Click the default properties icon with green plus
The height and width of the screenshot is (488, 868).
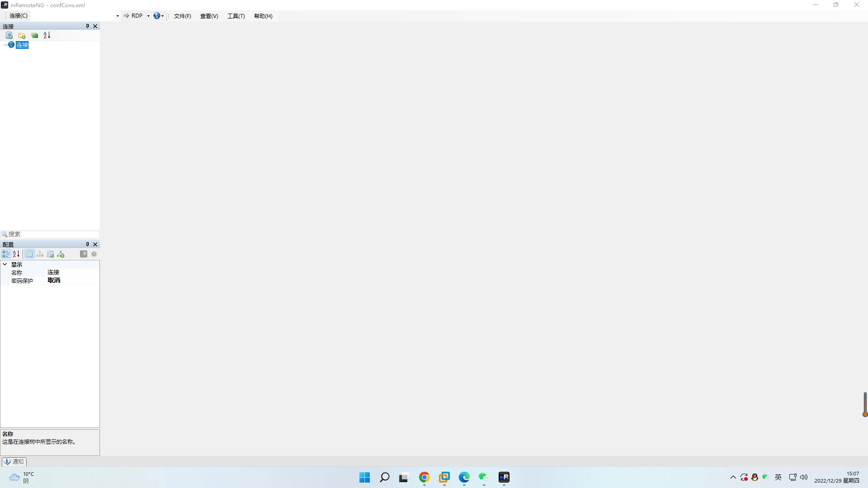tap(51, 254)
